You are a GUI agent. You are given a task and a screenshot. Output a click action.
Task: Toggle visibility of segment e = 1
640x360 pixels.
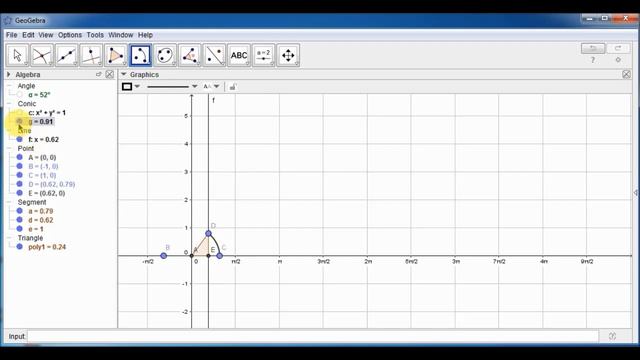(x=20, y=229)
